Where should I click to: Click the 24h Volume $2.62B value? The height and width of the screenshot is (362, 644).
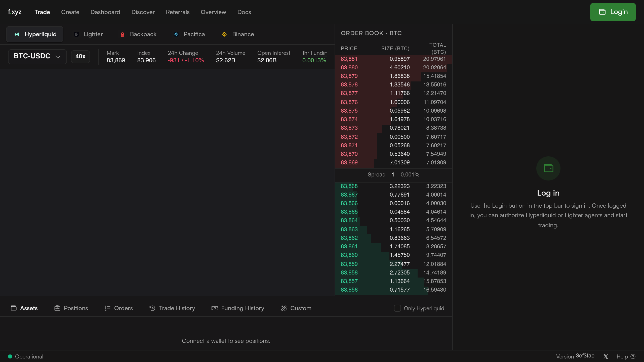click(x=226, y=60)
